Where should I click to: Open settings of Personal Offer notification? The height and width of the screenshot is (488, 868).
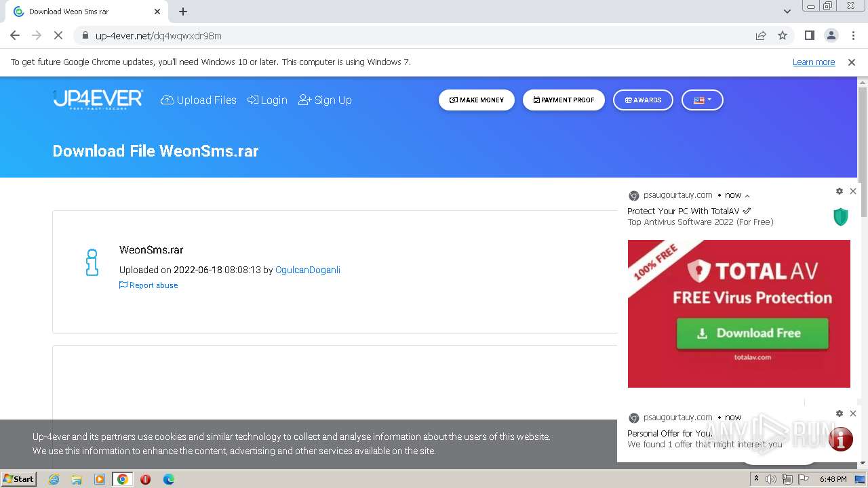[x=840, y=413]
